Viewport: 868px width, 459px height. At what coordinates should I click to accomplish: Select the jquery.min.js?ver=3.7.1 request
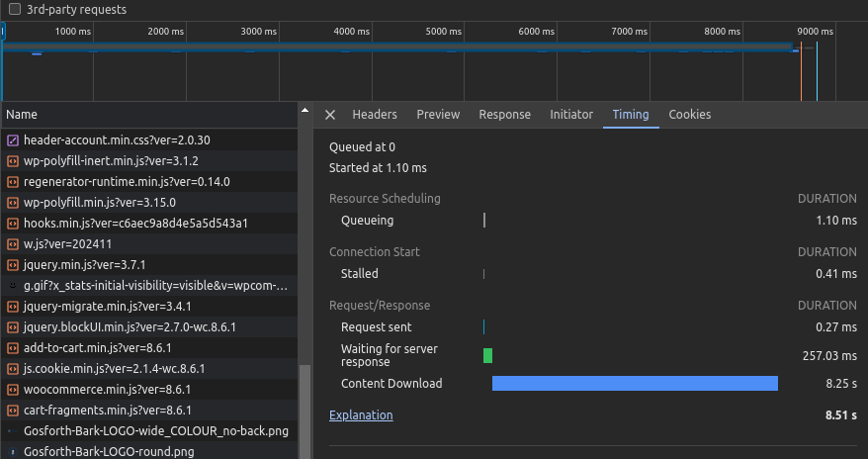pyautogui.click(x=149, y=265)
